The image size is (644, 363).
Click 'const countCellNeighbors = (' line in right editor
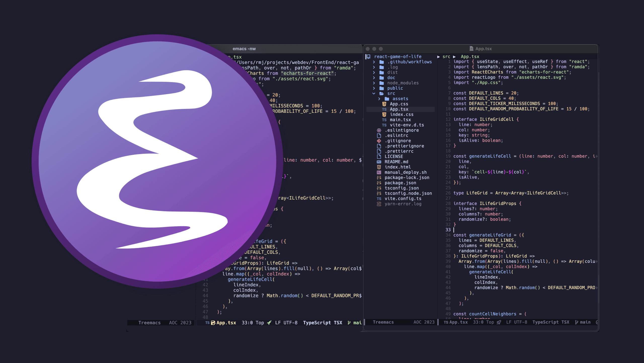[490, 314]
